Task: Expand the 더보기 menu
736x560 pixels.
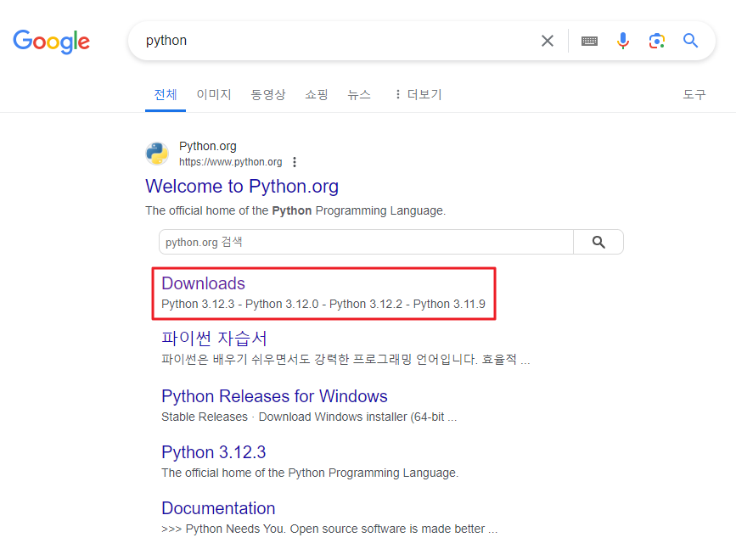Action: (419, 95)
